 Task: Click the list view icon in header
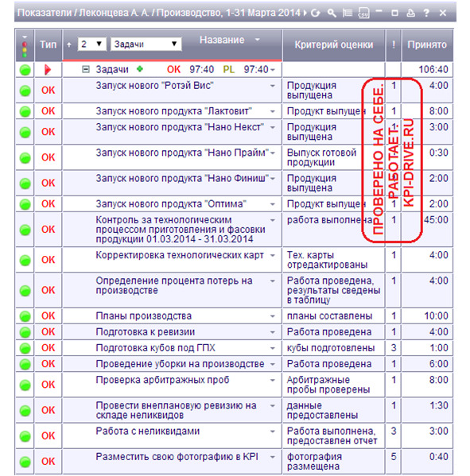tap(348, 13)
